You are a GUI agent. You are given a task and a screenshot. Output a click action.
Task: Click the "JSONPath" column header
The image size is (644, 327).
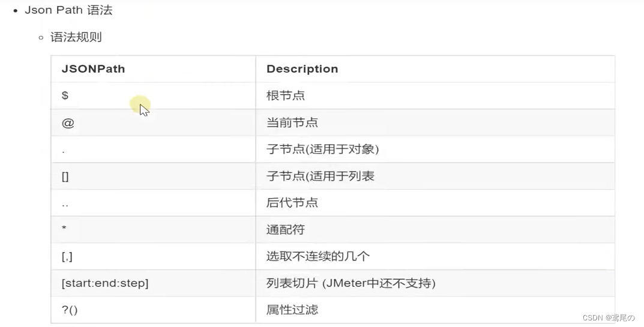point(93,69)
